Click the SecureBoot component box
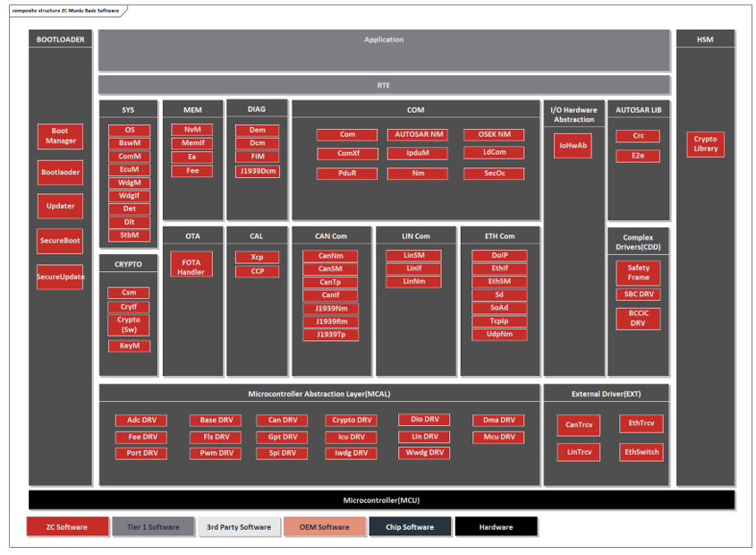 click(x=60, y=241)
